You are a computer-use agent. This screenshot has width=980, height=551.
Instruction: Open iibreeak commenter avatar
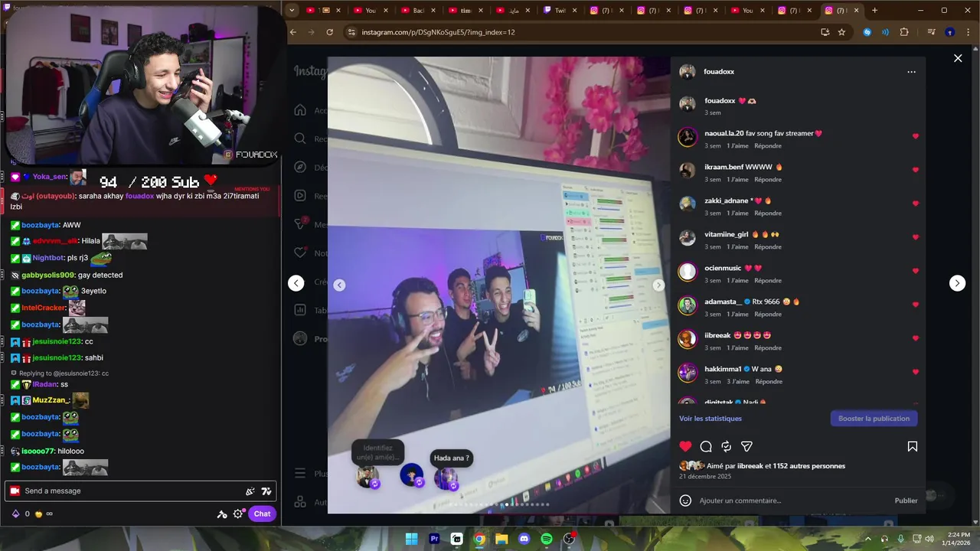pyautogui.click(x=688, y=338)
